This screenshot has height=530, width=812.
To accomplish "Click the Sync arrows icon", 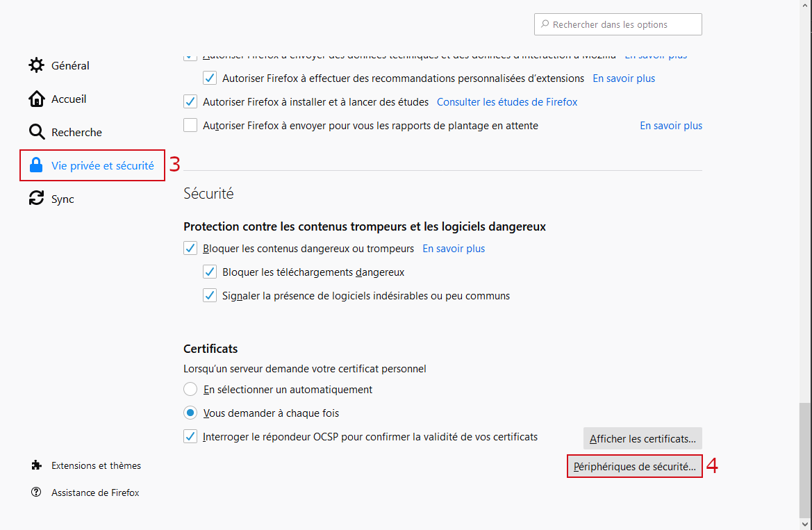I will 36,199.
